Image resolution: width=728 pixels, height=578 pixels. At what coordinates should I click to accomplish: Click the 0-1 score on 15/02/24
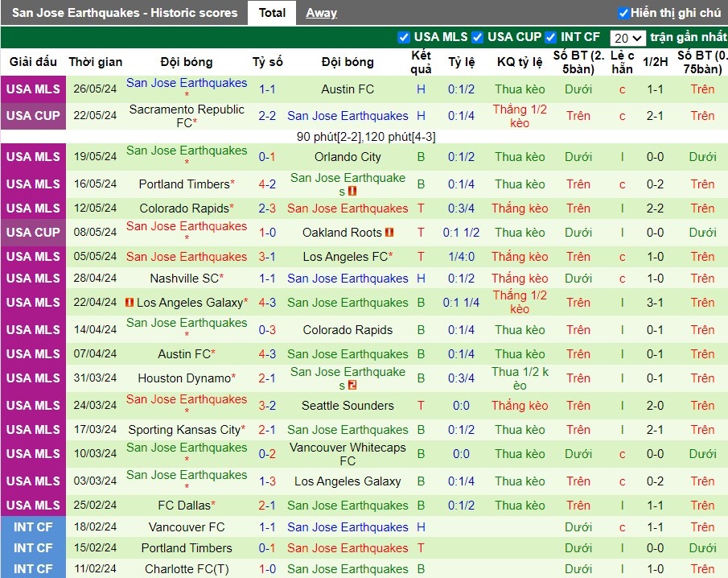(267, 547)
